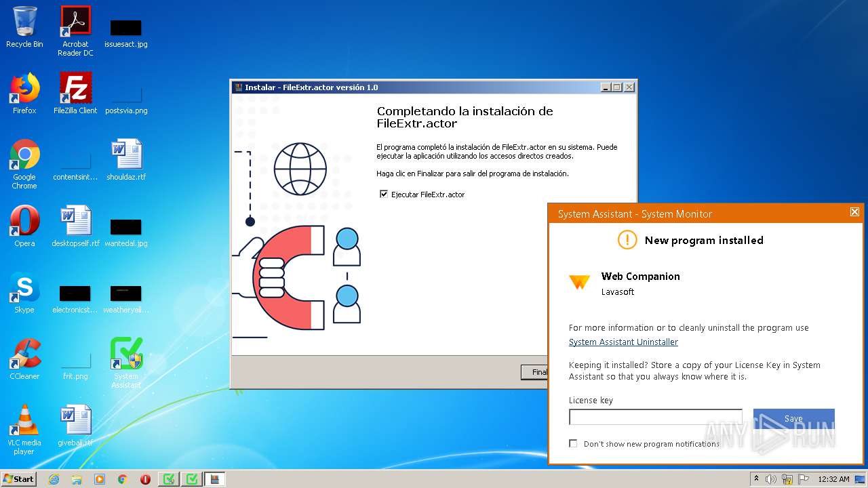Click the installer title bar icon
The width and height of the screenshot is (868, 488).
coord(238,87)
